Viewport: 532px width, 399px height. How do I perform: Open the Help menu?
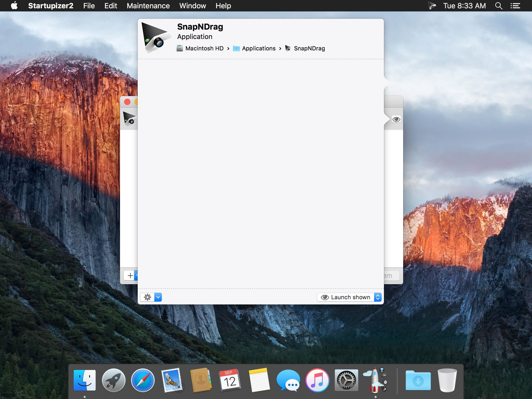tap(223, 6)
